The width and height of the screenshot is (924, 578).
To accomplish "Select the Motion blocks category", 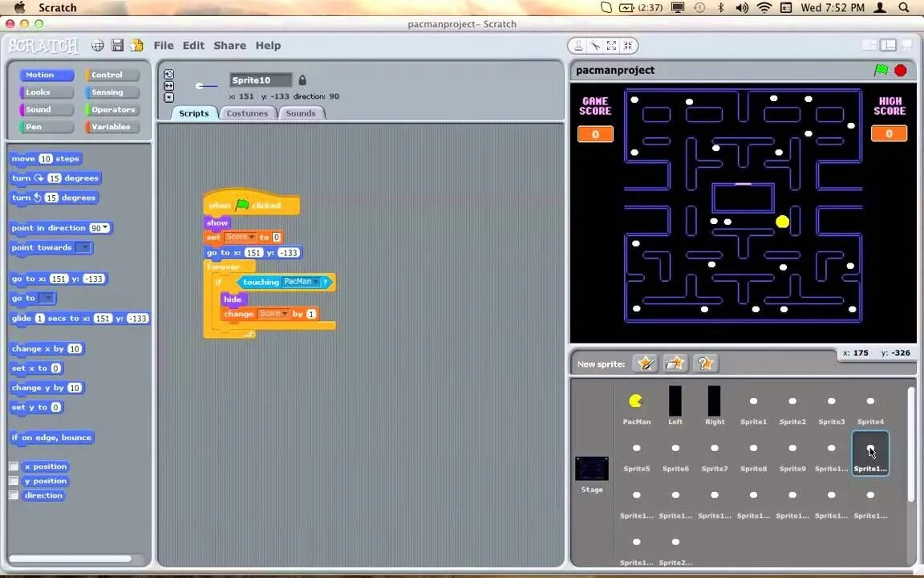I will pos(47,75).
